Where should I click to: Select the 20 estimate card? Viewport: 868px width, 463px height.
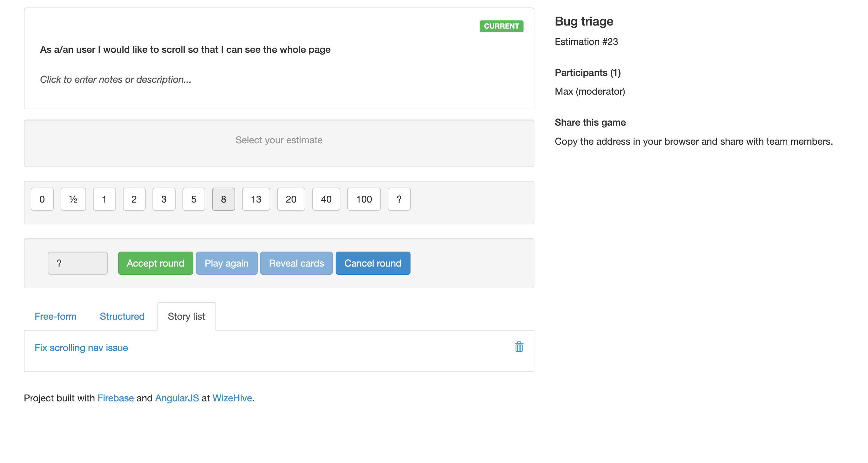click(x=291, y=199)
